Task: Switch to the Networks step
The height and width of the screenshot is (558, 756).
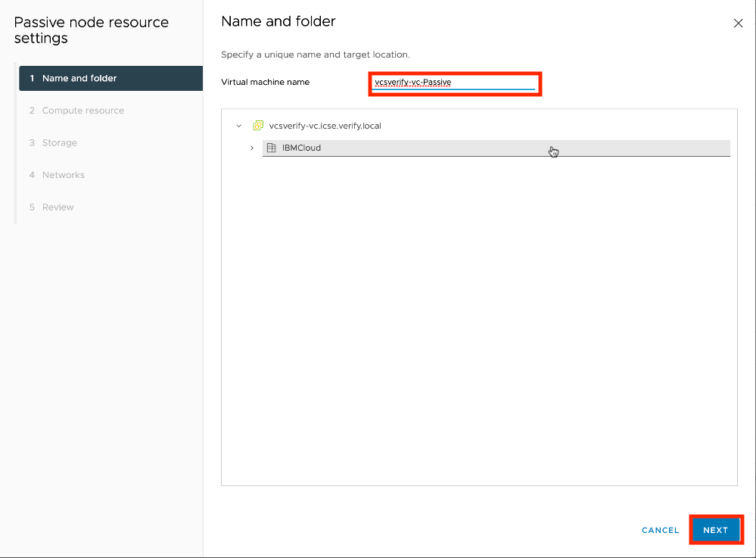Action: click(63, 175)
